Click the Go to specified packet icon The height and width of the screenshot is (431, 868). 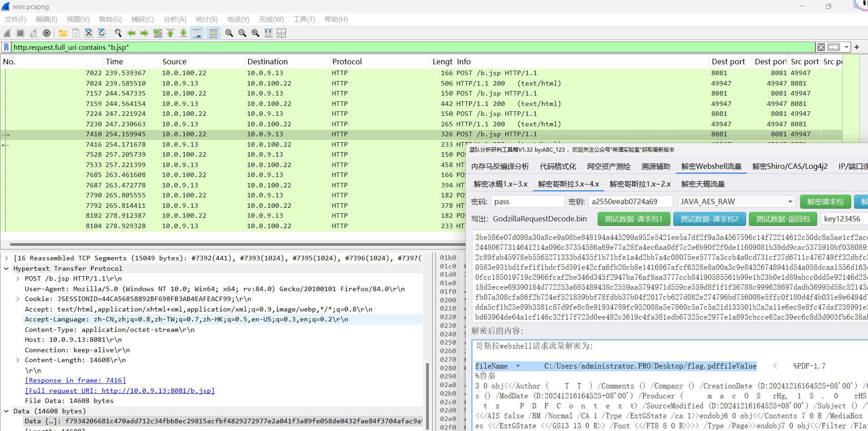(x=158, y=33)
